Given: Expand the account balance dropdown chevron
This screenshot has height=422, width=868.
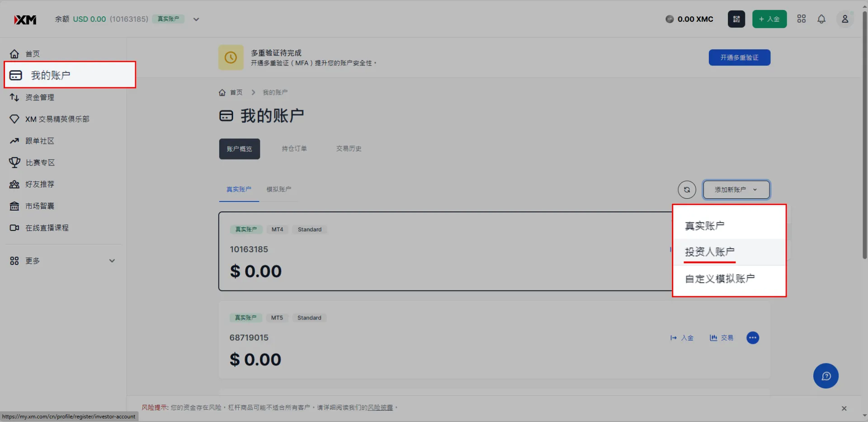Looking at the screenshot, I should point(196,19).
